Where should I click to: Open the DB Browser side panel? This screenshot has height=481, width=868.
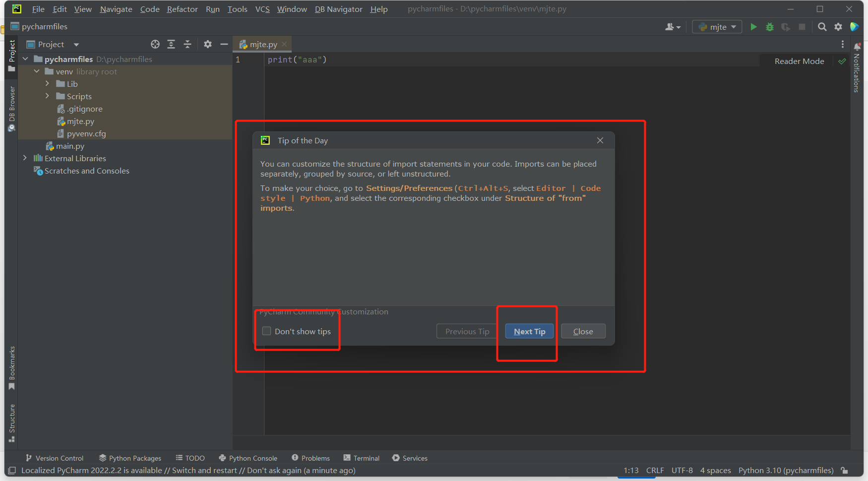click(12, 109)
